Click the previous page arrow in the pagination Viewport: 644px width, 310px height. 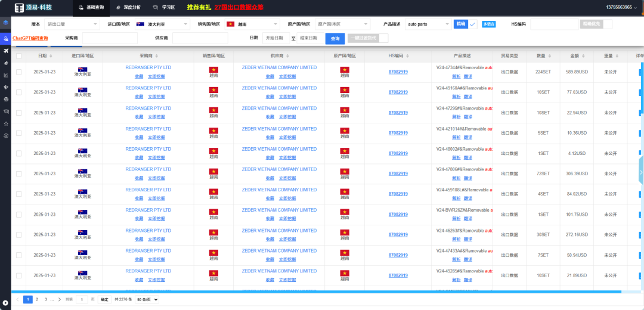(17, 300)
